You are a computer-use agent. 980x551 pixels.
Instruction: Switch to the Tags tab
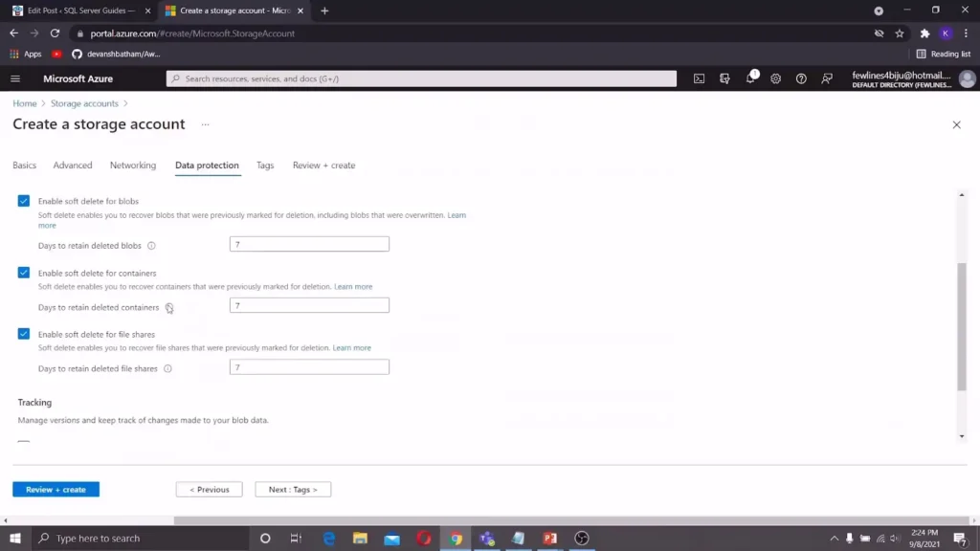point(265,165)
